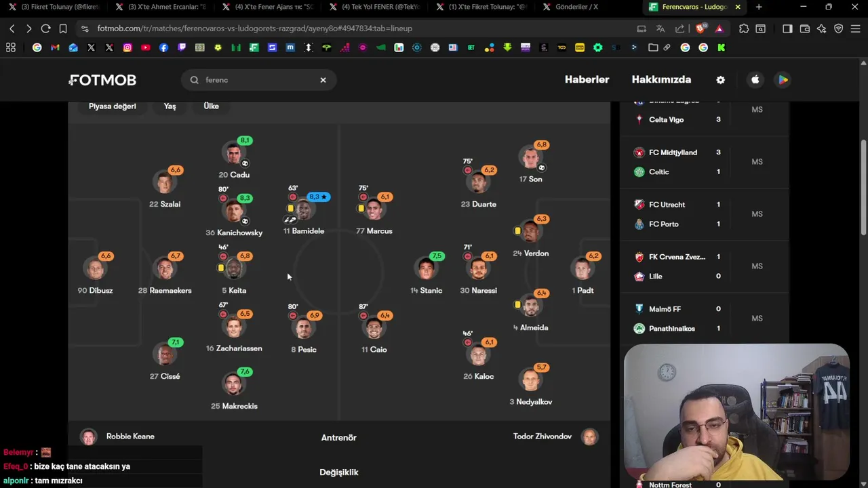Open Brave Shields lion icon
Viewport: 868px width, 488px height.
pos(701,28)
